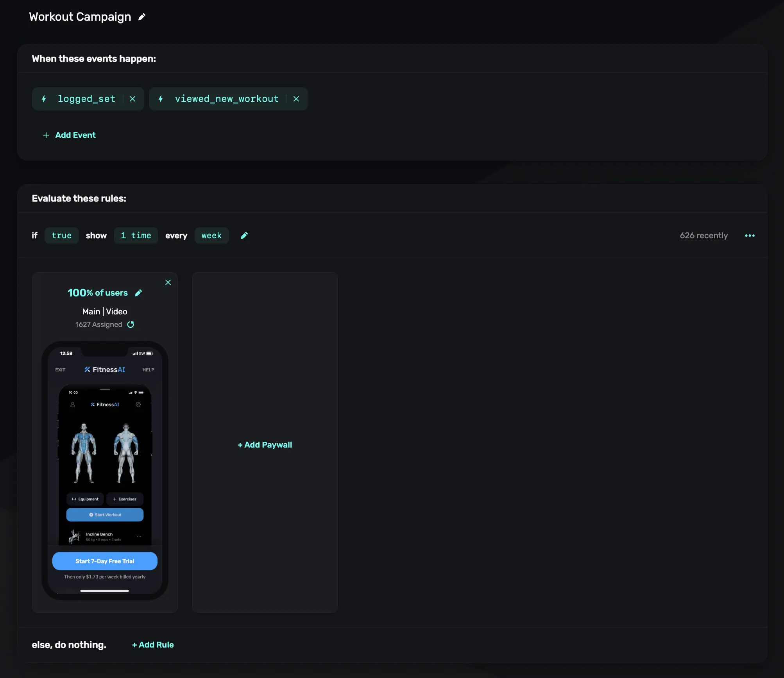This screenshot has width=784, height=678.
Task: Open the 'Main | Video' paywall name
Action: coord(105,312)
